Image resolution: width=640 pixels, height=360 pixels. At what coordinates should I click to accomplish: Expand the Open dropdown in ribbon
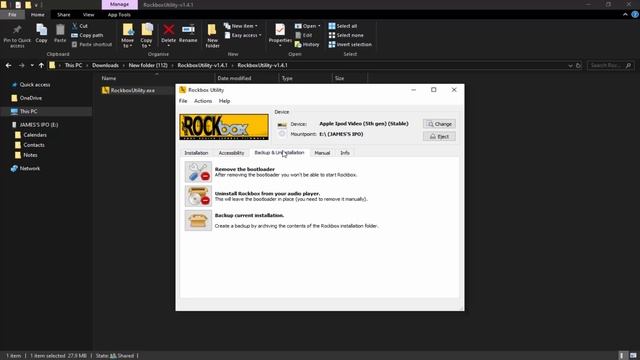(x=307, y=26)
